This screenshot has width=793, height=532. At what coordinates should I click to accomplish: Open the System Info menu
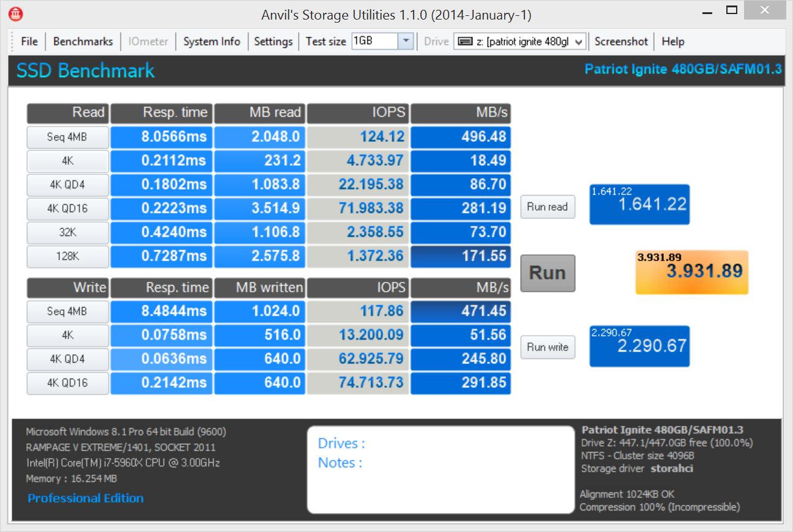coord(212,42)
